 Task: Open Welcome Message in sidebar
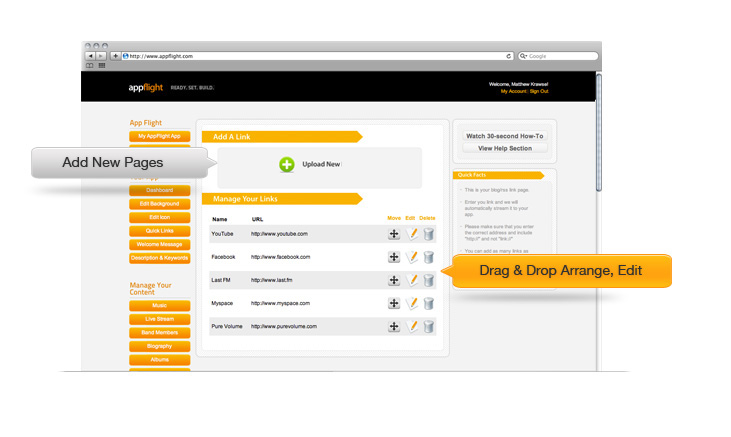click(159, 244)
